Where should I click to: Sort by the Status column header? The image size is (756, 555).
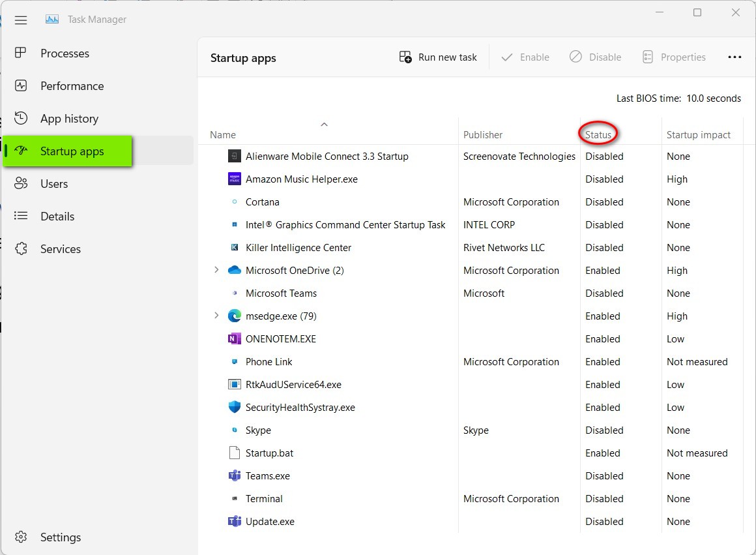coord(598,134)
